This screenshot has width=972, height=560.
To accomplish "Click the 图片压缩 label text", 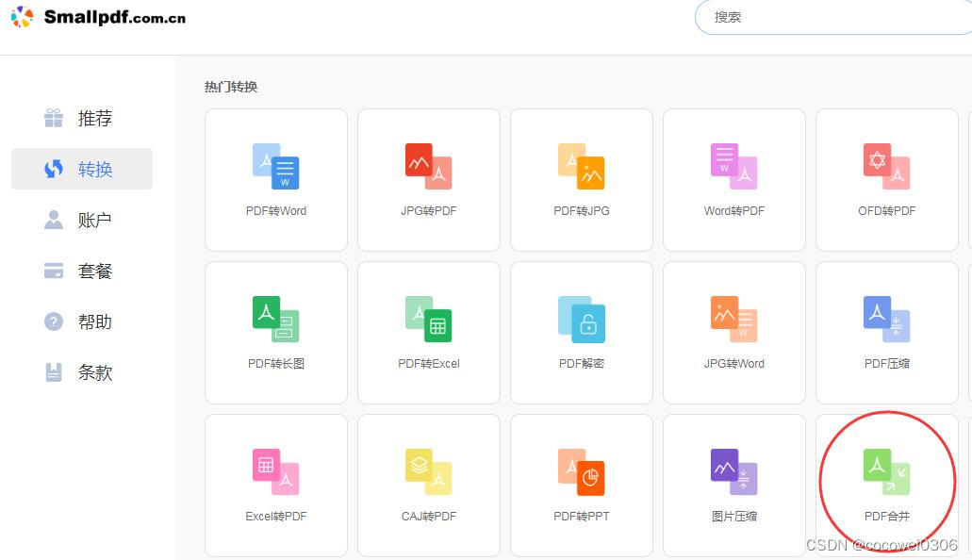I will tap(734, 516).
